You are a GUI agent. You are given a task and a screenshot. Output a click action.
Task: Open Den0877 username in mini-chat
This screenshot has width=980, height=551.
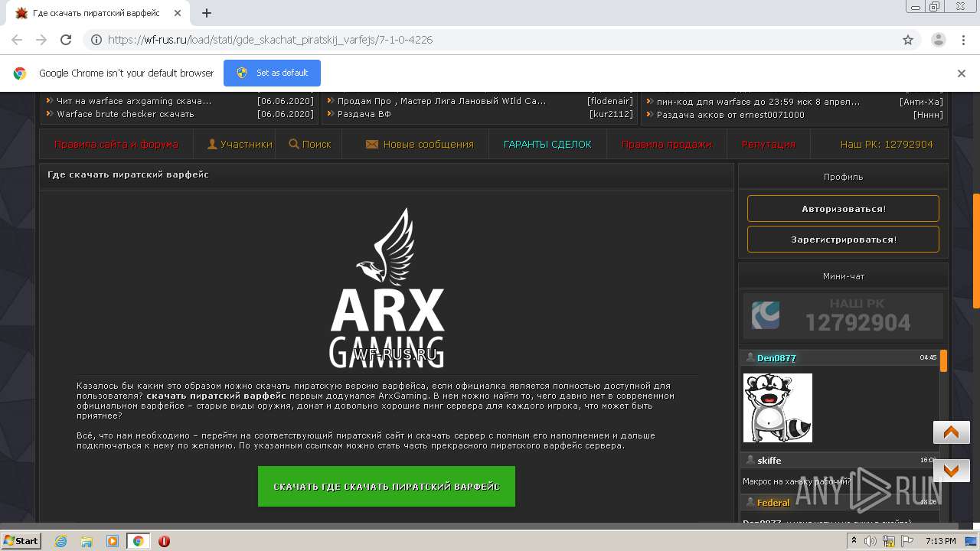[776, 357]
